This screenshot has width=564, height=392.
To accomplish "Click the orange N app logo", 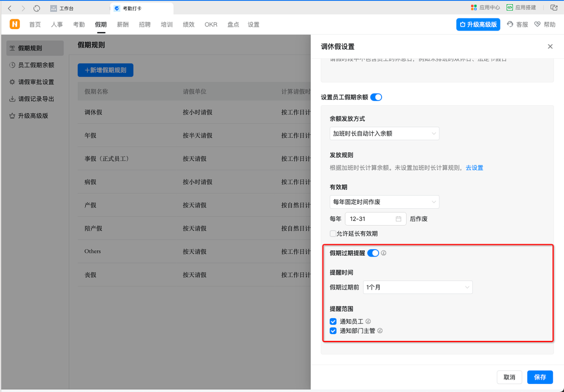I will pyautogui.click(x=15, y=24).
